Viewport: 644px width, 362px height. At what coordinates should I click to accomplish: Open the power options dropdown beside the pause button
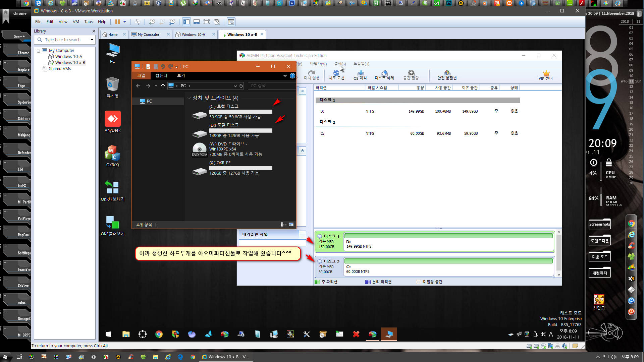[x=124, y=22]
